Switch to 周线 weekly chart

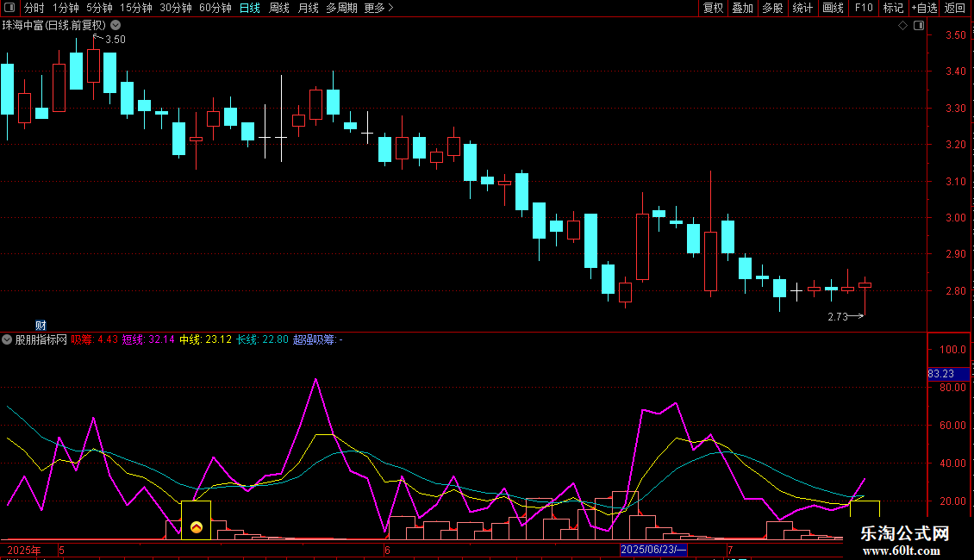coord(279,8)
